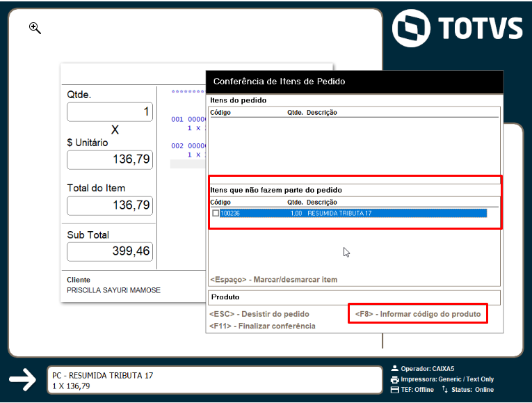The width and height of the screenshot is (532, 403).
Task: Click the Sub Total field 399,46
Action: pos(110,251)
